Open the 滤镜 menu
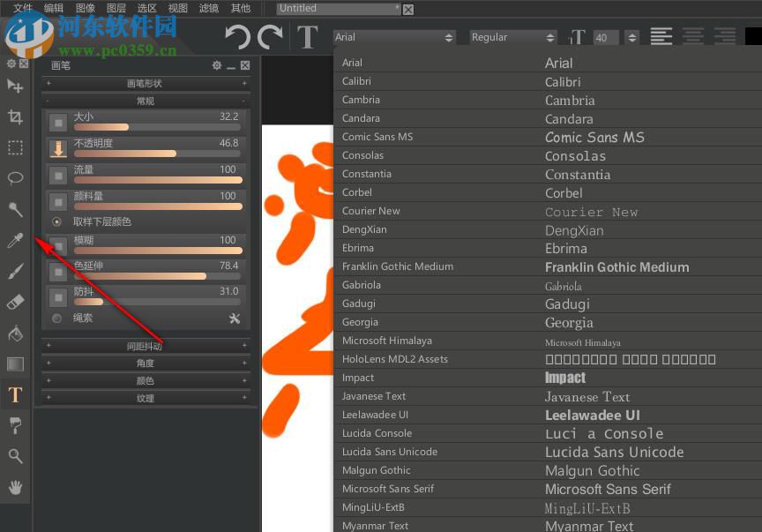The image size is (762, 532). (208, 8)
